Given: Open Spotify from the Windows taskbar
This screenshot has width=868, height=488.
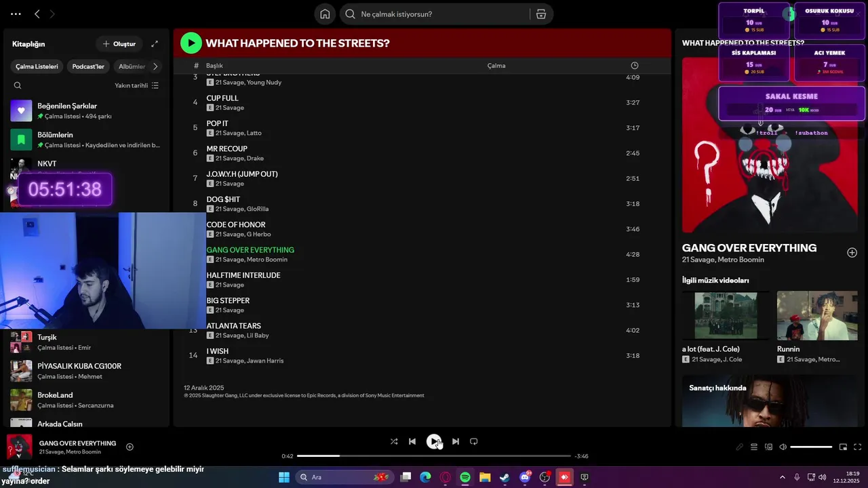Looking at the screenshot, I should [465, 477].
